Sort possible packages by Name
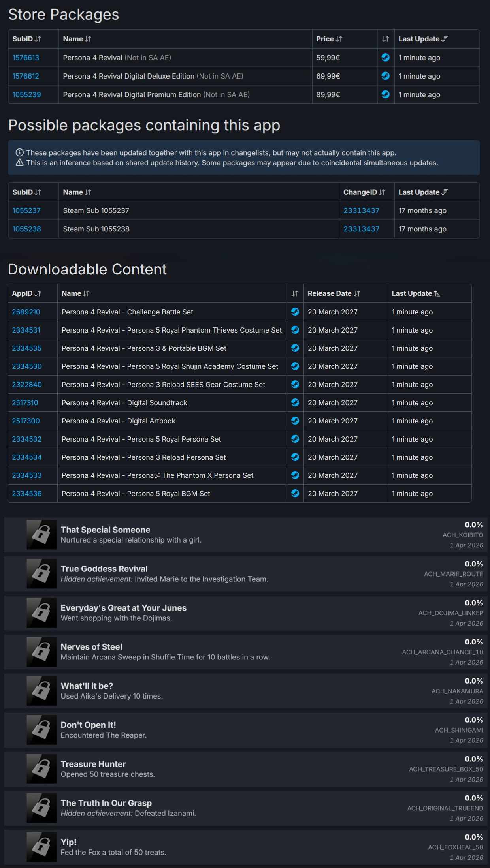 point(77,192)
